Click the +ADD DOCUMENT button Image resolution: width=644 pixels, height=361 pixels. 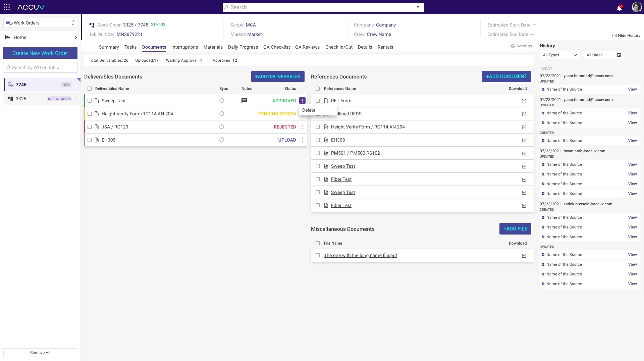click(506, 76)
